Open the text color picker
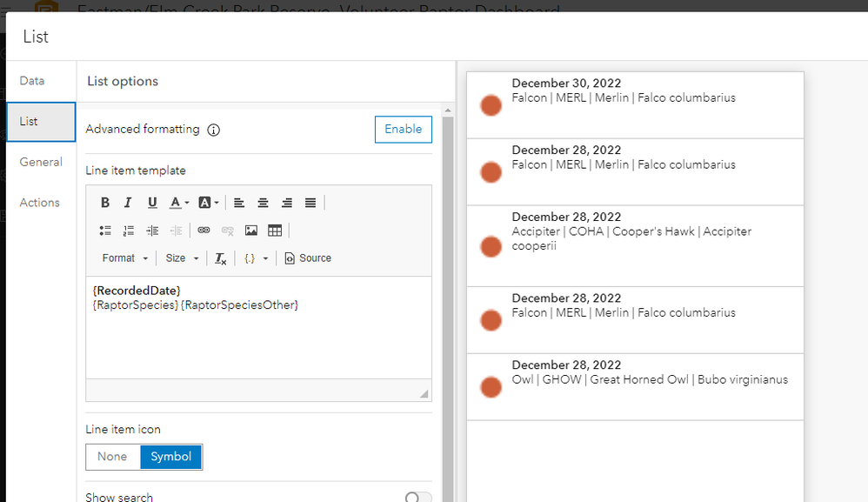Viewport: 868px width, 502px height. point(179,203)
